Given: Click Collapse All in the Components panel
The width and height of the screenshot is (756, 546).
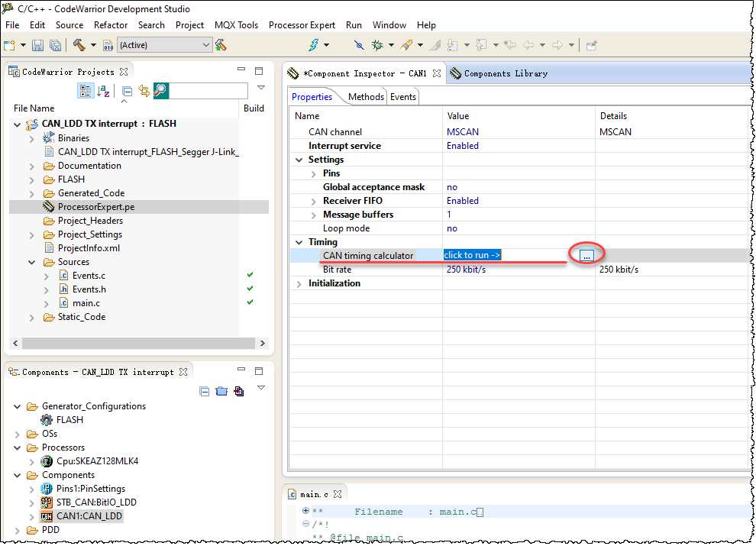Looking at the screenshot, I should tap(205, 391).
